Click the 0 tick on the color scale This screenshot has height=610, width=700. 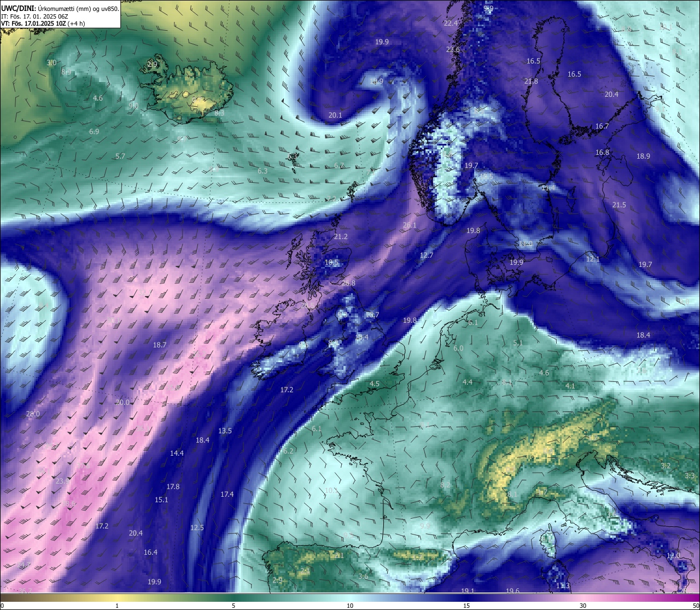coord(2,605)
